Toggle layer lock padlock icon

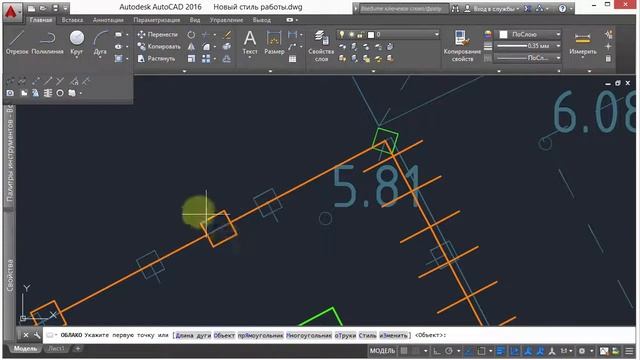[360, 35]
